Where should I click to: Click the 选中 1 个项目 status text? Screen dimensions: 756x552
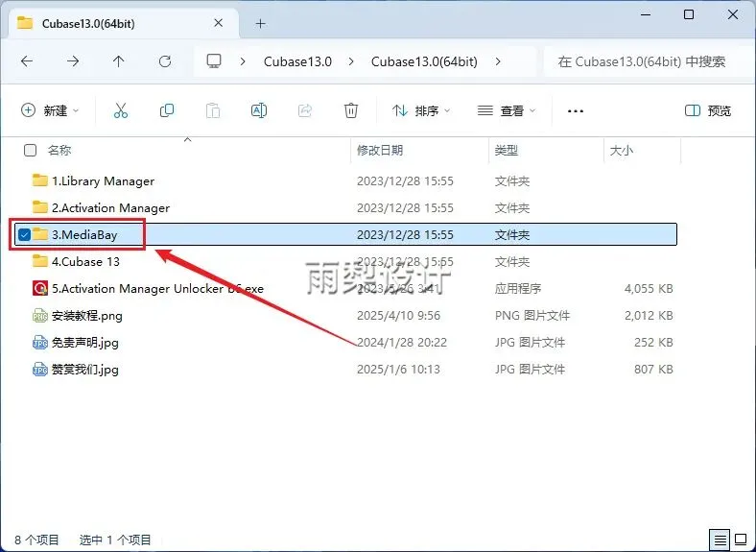[x=115, y=540]
